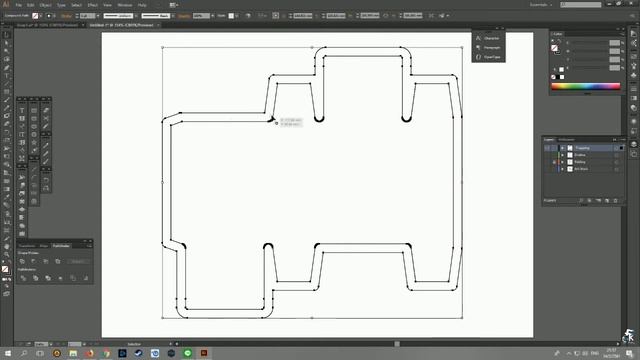Select the Reflect tool in floating panel

(x=46, y=188)
